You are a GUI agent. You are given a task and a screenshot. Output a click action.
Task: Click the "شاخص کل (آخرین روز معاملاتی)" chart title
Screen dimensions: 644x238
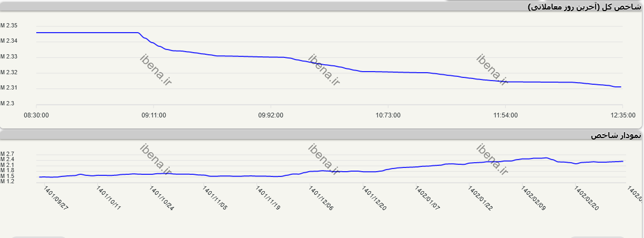(584, 7)
